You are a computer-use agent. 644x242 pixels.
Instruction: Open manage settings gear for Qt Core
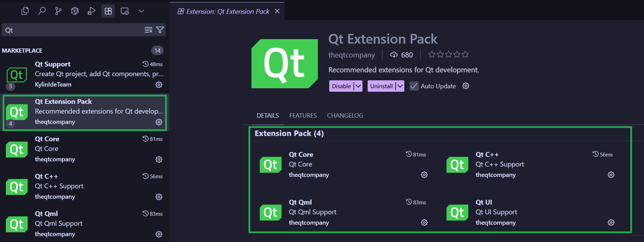coord(424,174)
